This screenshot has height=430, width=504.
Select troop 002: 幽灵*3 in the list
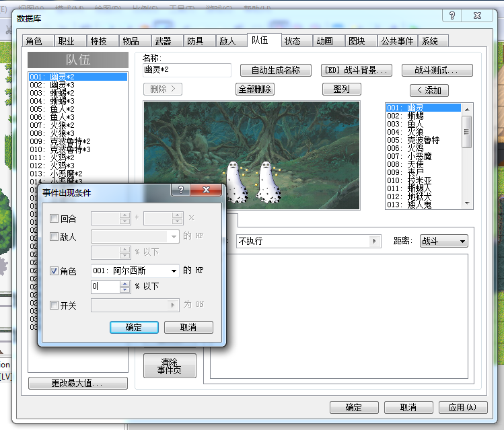click(78, 85)
